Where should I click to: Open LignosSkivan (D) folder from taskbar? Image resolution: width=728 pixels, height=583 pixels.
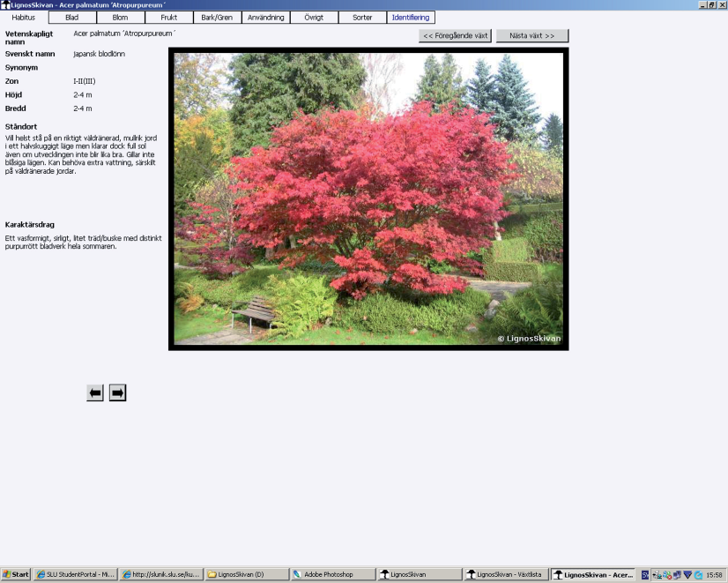[247, 575]
